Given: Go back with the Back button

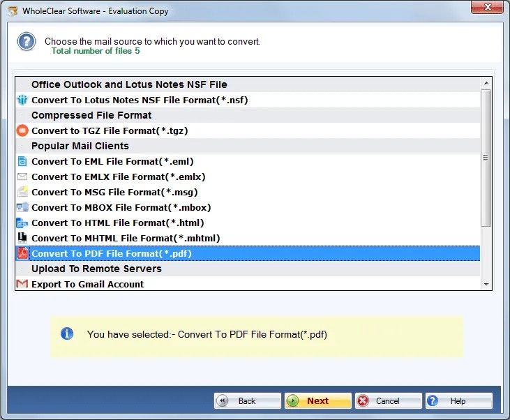Looking at the screenshot, I should tap(247, 400).
